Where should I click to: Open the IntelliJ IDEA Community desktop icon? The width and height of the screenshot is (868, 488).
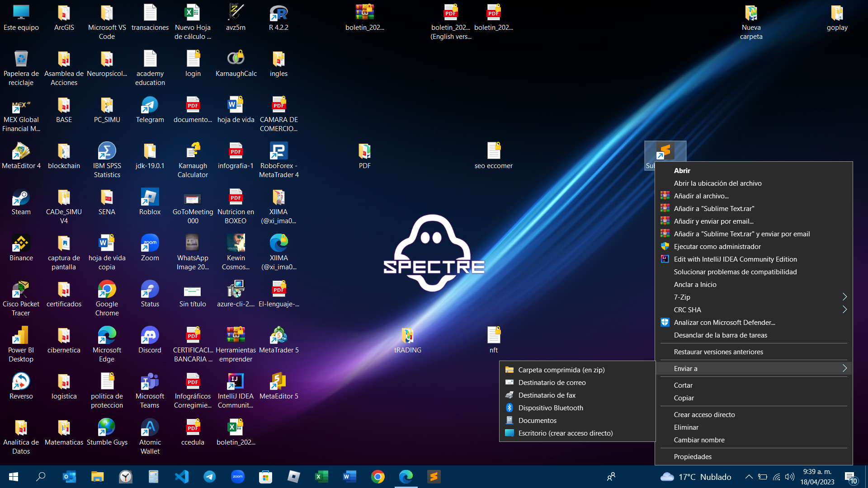(236, 390)
